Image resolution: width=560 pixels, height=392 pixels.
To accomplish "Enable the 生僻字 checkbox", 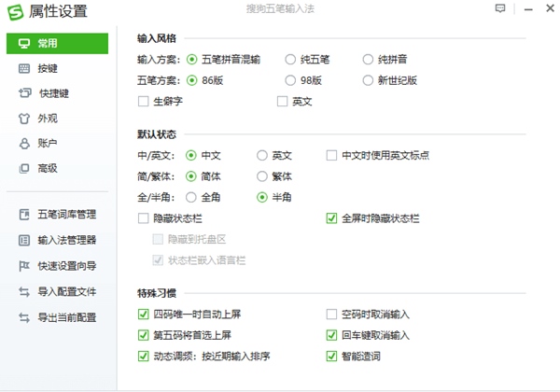I will tap(143, 102).
